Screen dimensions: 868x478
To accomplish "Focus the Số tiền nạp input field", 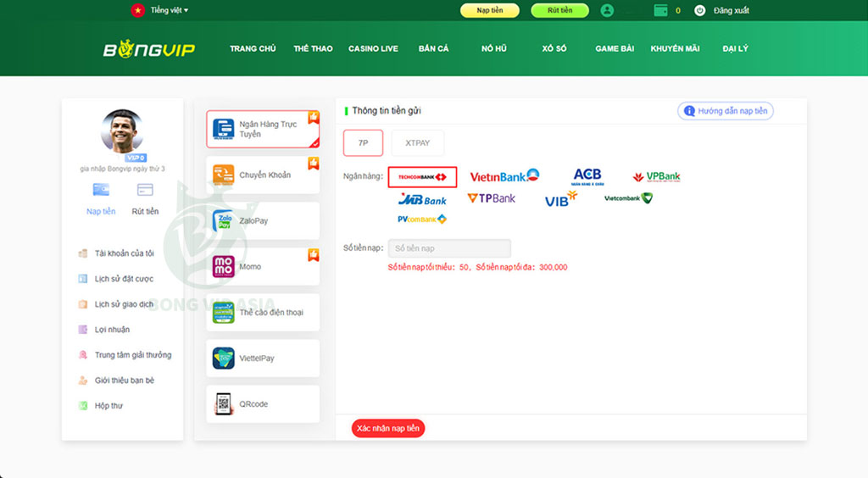I will point(449,248).
